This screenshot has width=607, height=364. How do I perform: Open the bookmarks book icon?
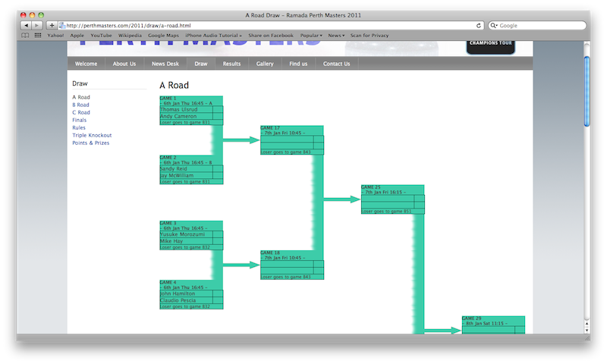pos(25,35)
